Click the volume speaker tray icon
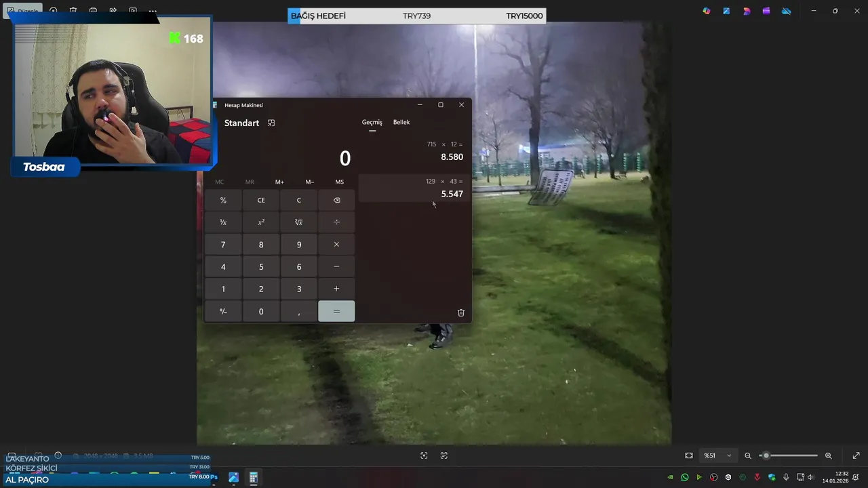This screenshot has width=868, height=488. pyautogui.click(x=810, y=477)
